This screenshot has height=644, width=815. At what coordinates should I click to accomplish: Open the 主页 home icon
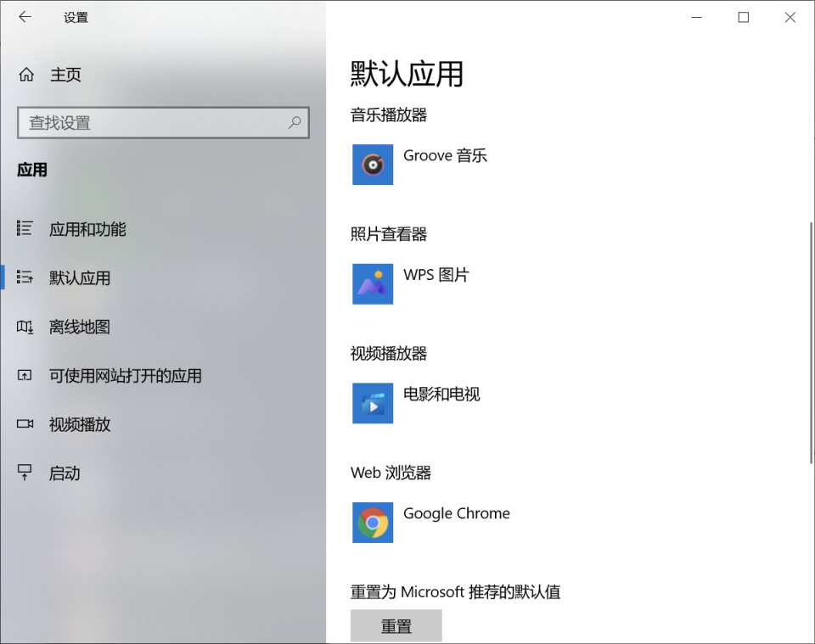click(26, 75)
